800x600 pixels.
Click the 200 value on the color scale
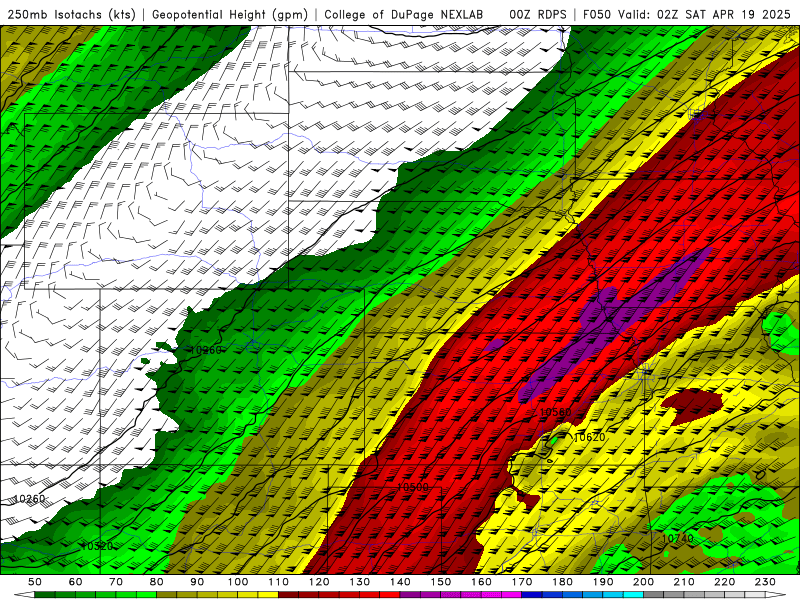click(x=643, y=582)
